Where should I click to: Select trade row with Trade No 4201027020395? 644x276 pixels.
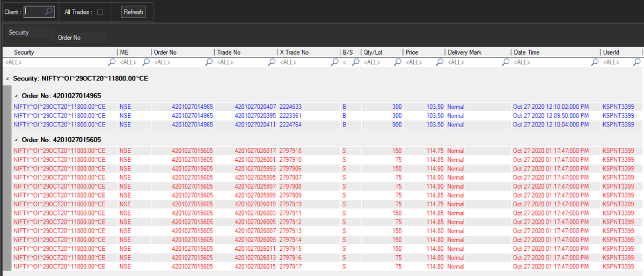tap(326, 115)
